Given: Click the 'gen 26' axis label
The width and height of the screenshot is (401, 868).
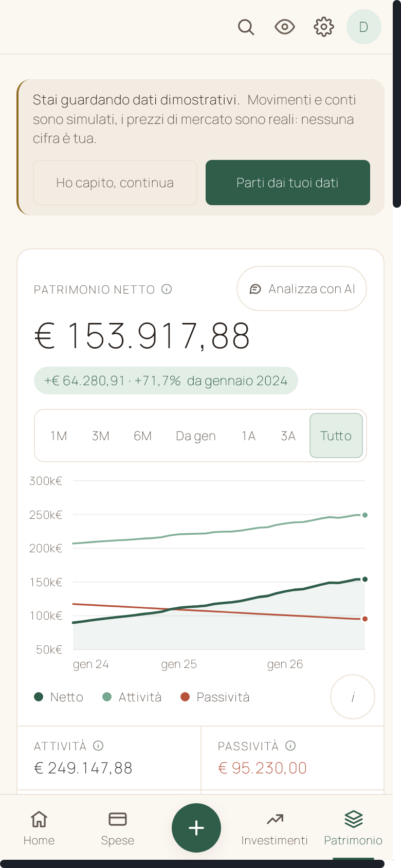Looking at the screenshot, I should tap(285, 664).
